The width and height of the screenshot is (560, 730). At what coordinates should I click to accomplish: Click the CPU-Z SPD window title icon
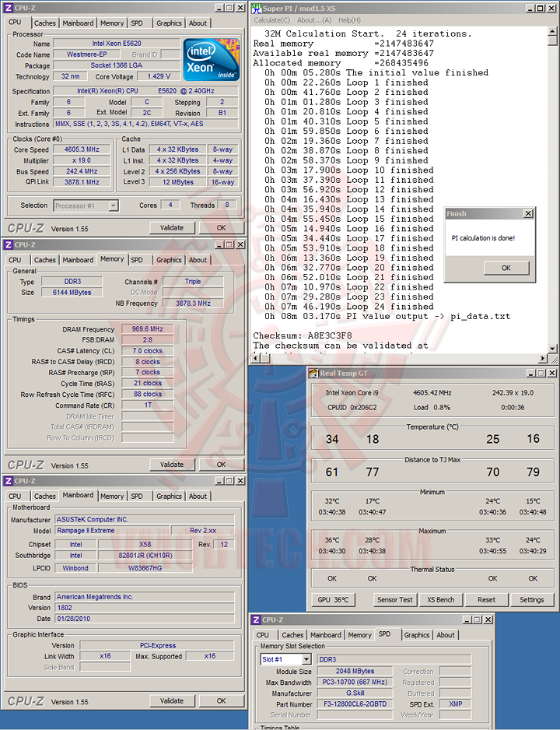click(256, 619)
